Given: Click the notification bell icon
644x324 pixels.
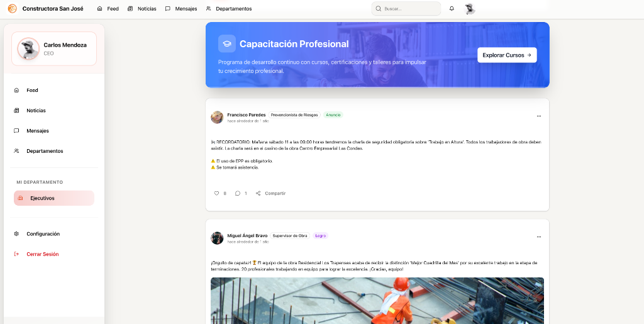Looking at the screenshot, I should click(x=452, y=9).
